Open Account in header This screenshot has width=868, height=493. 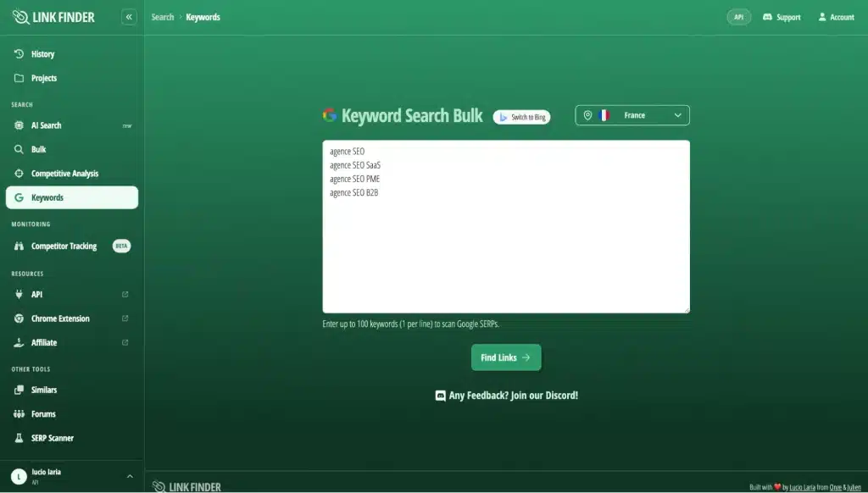(837, 17)
